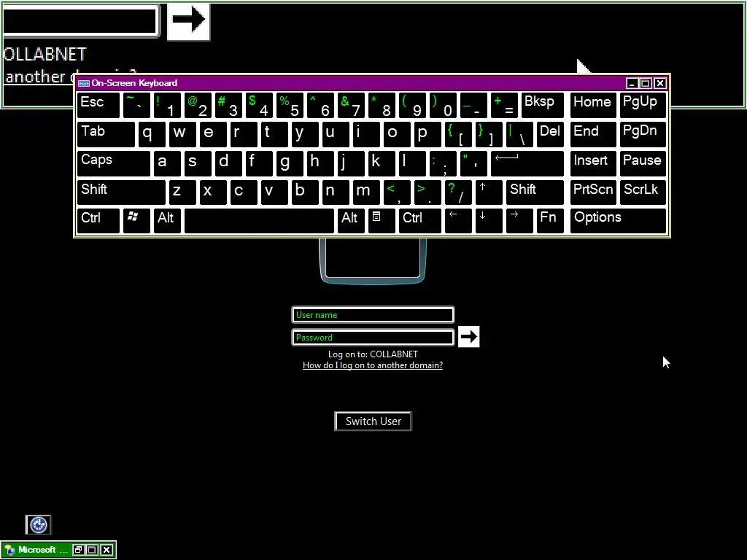Tap the space bar on keyboard
This screenshot has height=560, width=747.
[259, 221]
